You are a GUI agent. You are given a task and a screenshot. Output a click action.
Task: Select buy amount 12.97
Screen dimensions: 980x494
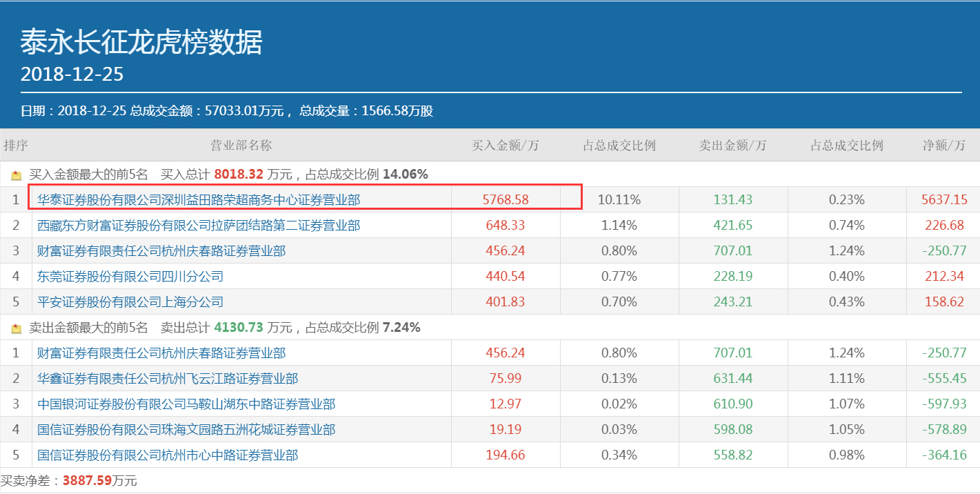click(x=506, y=404)
